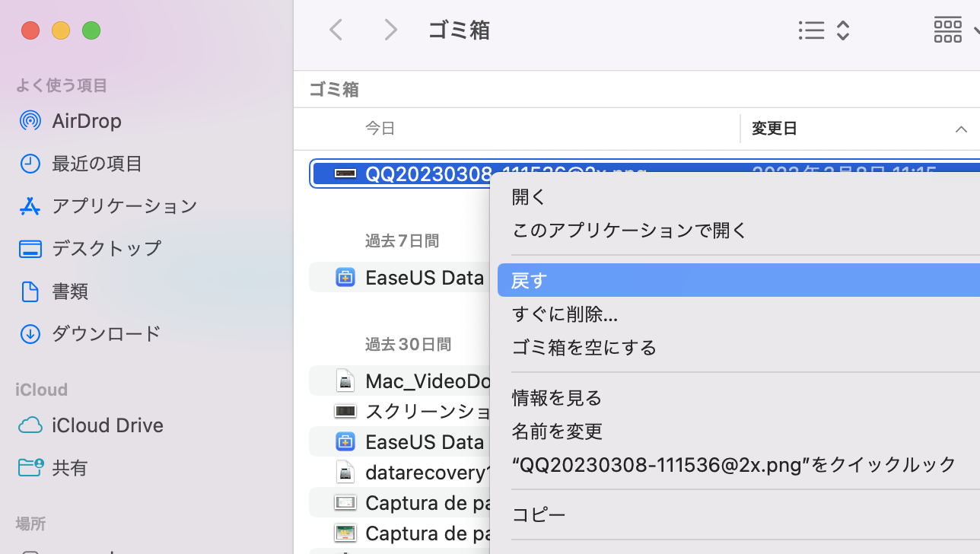980x554 pixels.
Task: Select the iCloud Drive cloud icon
Action: (x=30, y=425)
